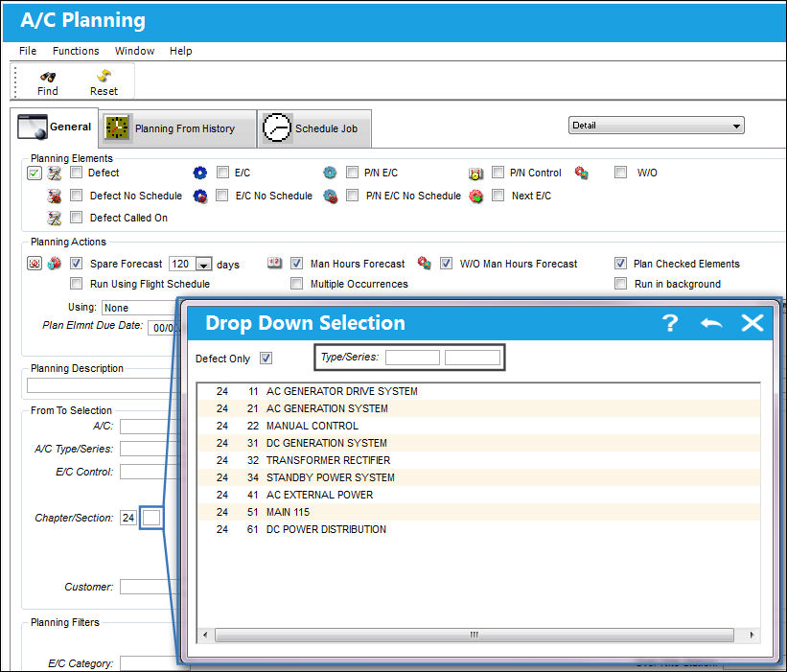Click the W/O Man Hours Forecast icon

424,263
